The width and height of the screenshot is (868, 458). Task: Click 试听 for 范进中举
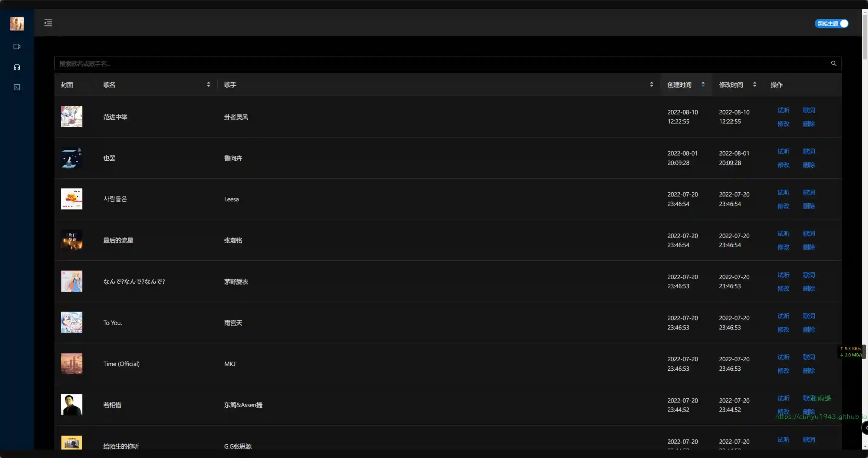coord(783,110)
